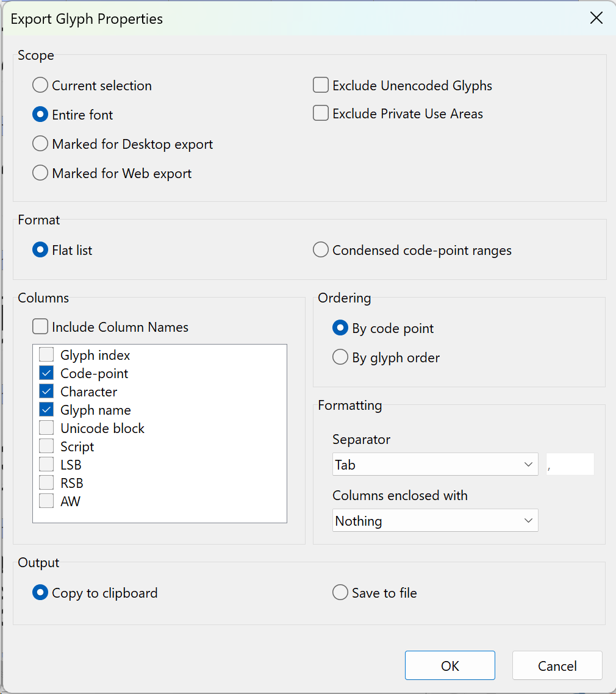616x694 pixels.
Task: Click the custom separator text field
Action: [570, 465]
